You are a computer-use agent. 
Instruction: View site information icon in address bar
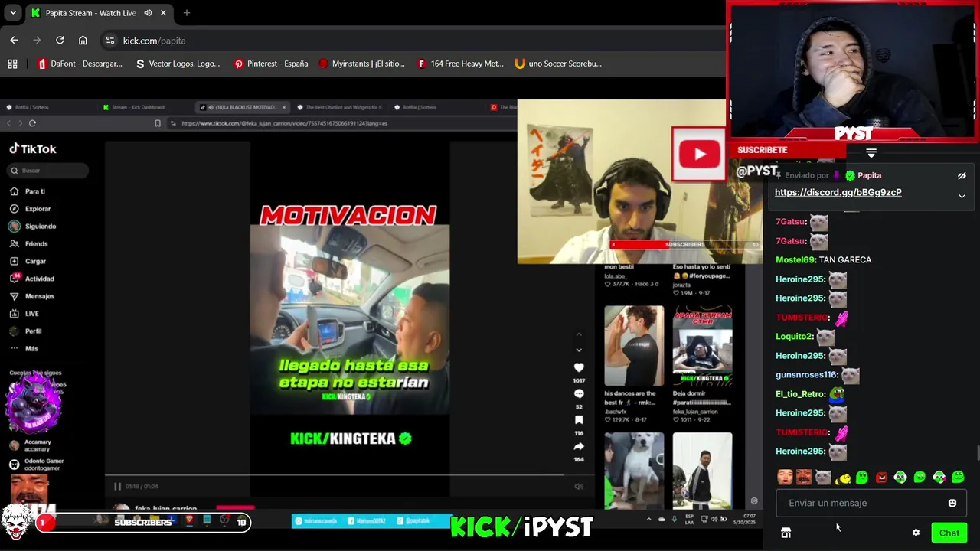point(110,41)
